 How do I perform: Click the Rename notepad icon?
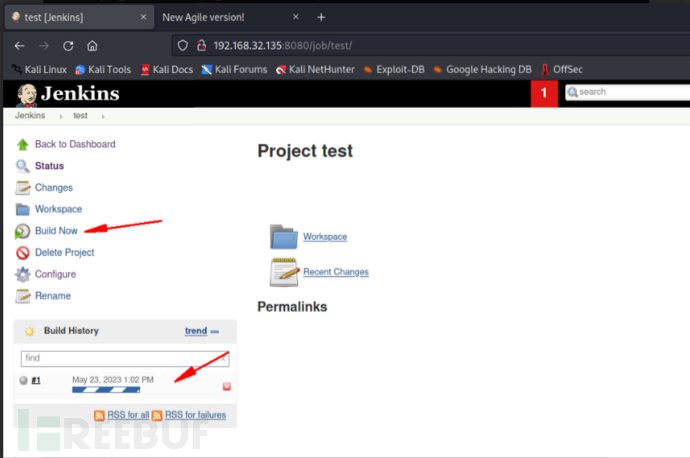[22, 296]
